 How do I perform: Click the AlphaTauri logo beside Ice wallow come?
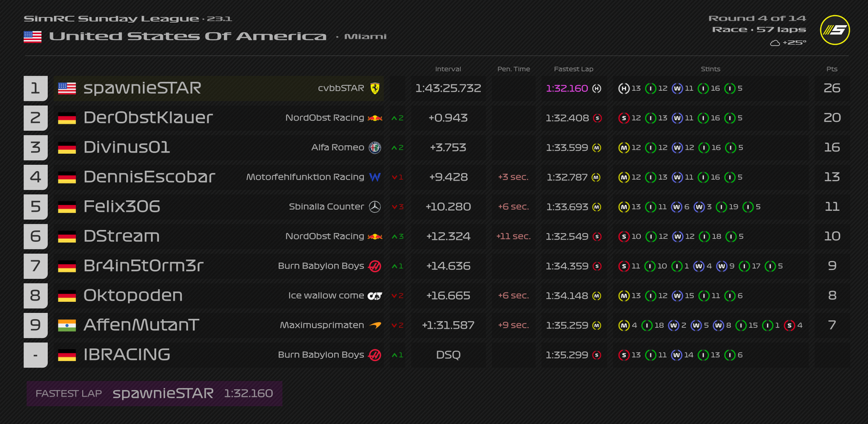click(375, 295)
